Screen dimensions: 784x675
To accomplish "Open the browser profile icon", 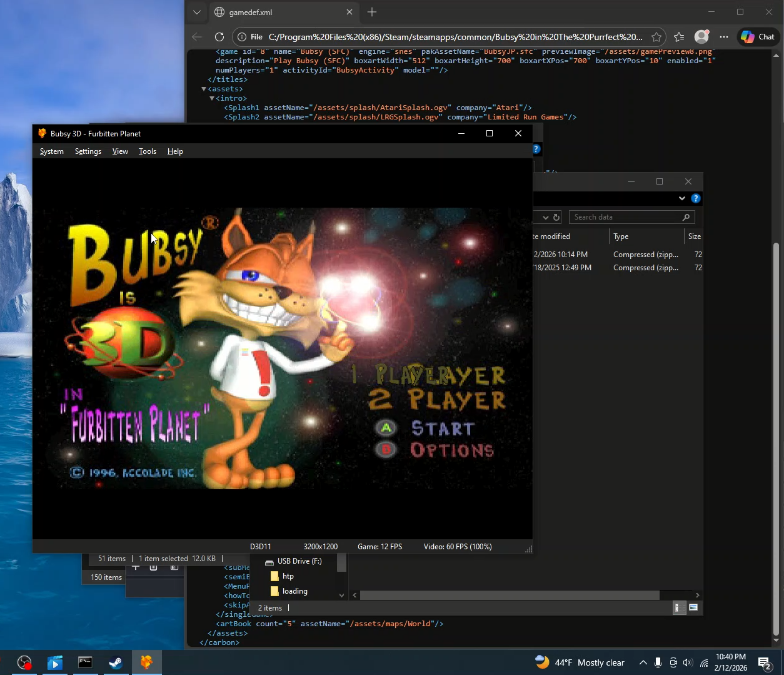I will point(702,37).
